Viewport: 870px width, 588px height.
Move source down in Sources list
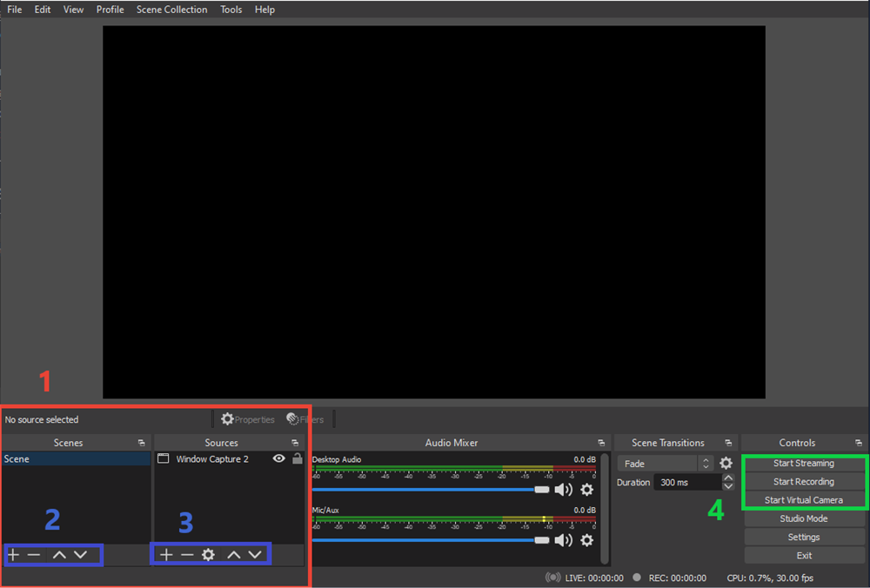[x=255, y=555]
